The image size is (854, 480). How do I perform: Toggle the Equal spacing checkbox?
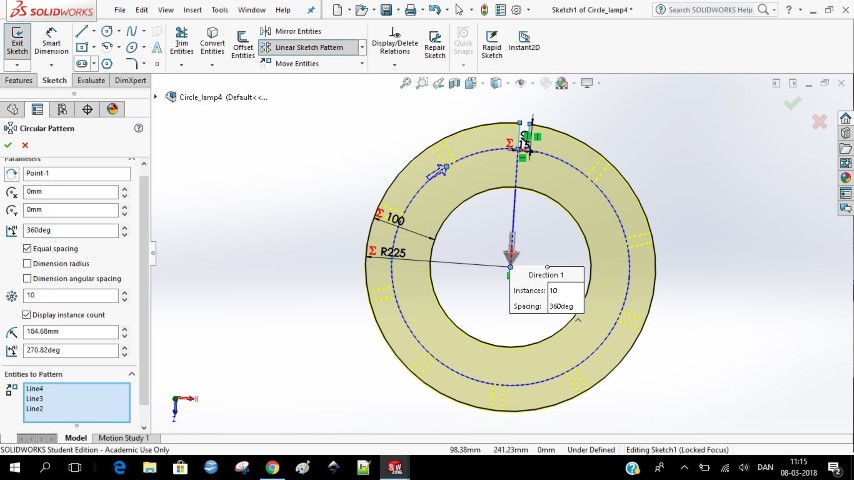point(27,248)
